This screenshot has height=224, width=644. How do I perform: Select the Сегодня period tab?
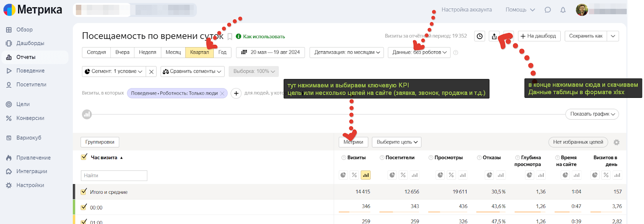click(96, 52)
